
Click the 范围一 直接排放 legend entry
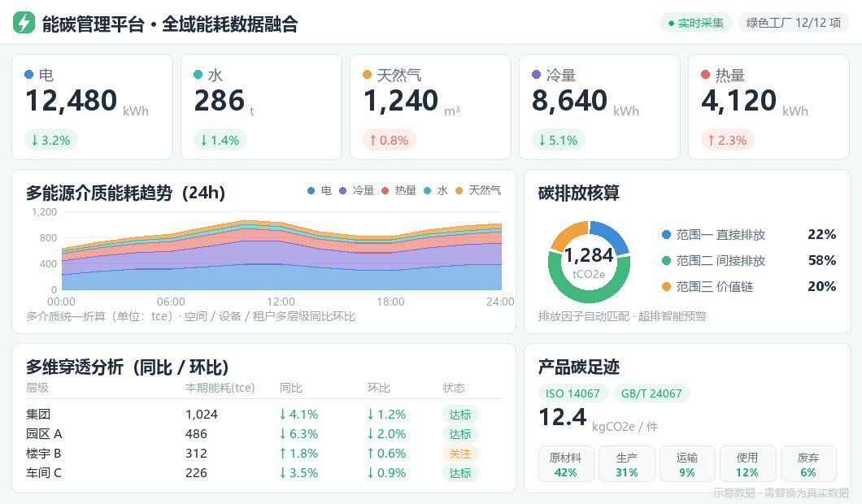[x=713, y=235]
